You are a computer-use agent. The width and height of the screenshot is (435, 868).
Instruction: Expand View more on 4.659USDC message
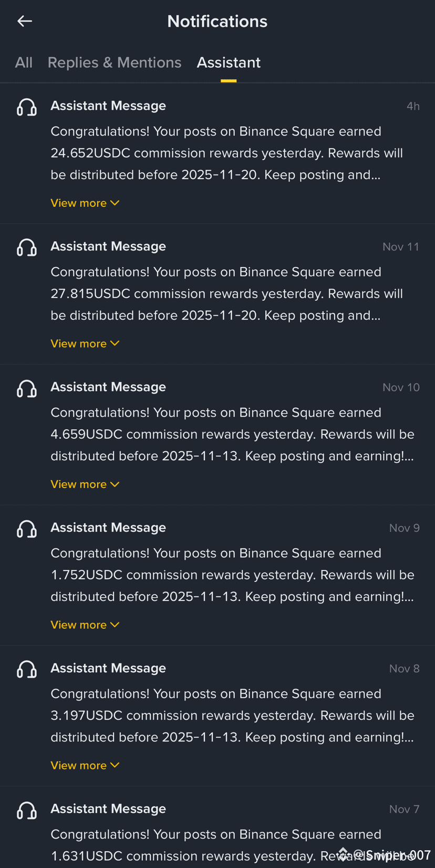tap(85, 484)
